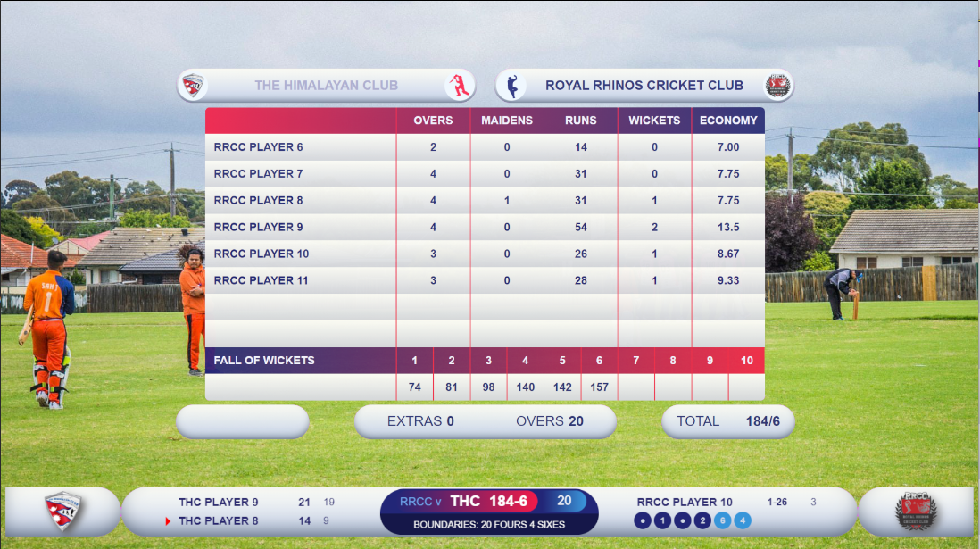Toggle the '2' run ball marker
The image size is (980, 549).
pos(702,520)
